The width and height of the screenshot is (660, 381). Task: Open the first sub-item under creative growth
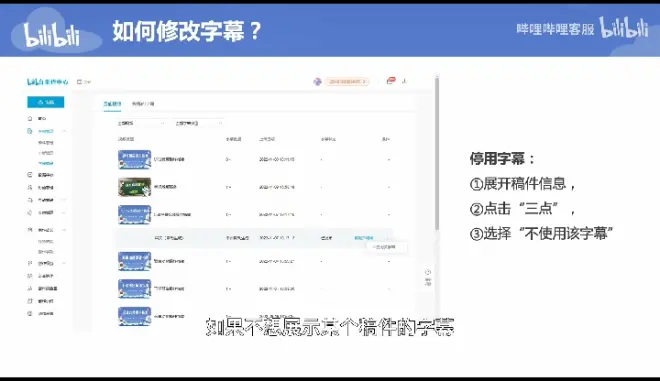pos(45,242)
